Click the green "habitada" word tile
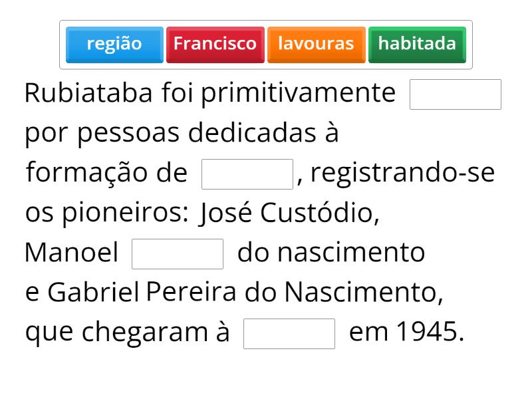Viewport: 532px width, 399px height. (x=417, y=45)
